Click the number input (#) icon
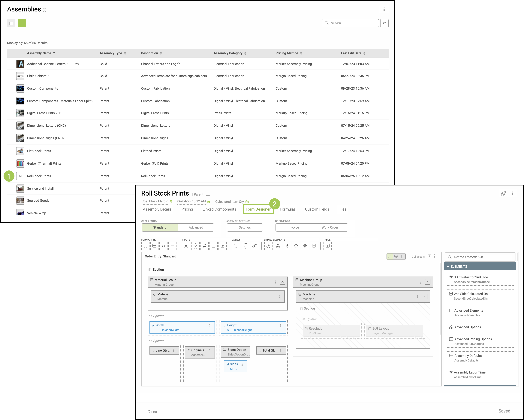Image resolution: width=524 pixels, height=420 pixels. [204, 246]
